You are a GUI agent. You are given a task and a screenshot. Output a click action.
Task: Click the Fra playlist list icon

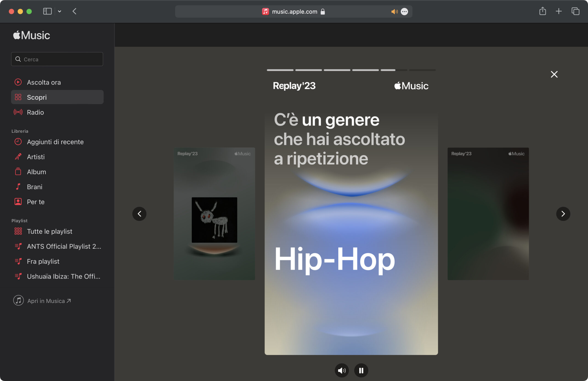(x=18, y=261)
